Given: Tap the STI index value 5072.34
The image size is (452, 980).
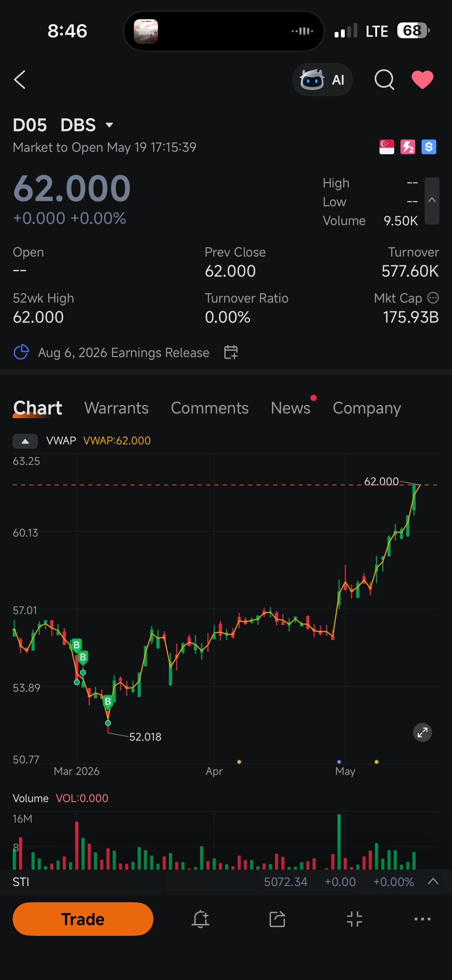Looking at the screenshot, I should 285,882.
